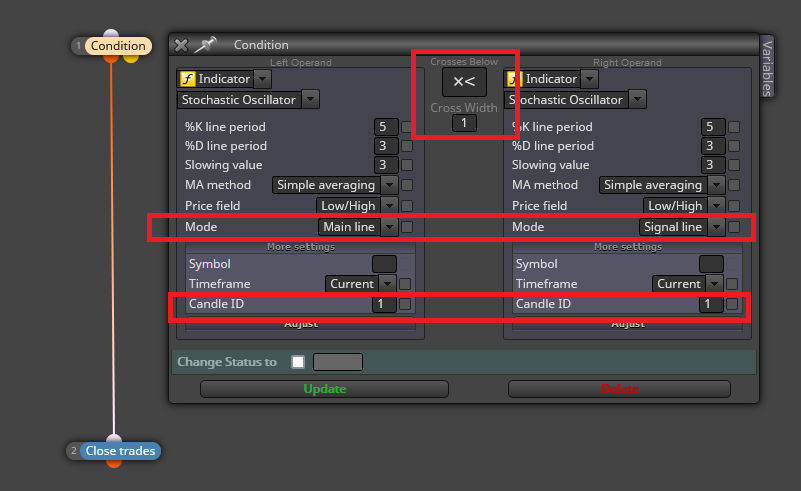This screenshot has width=801, height=491.
Task: Click the Crosses Below operator icon
Action: click(x=464, y=82)
